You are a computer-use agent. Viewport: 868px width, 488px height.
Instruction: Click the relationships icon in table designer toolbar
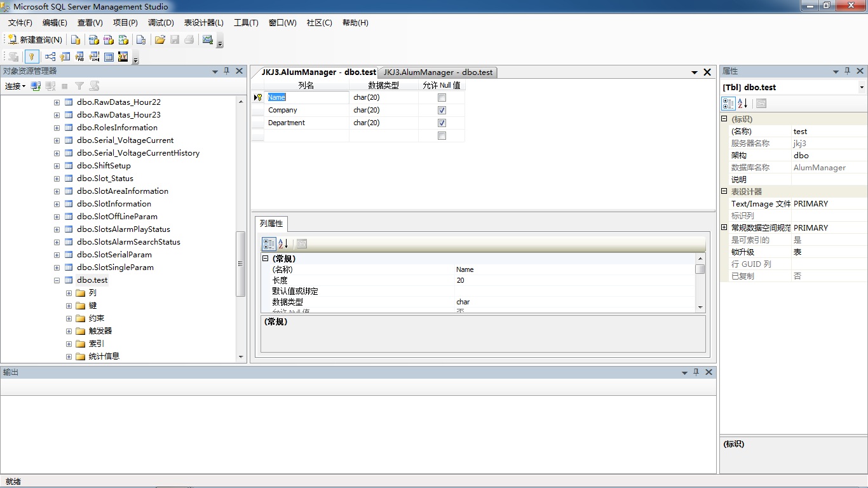point(50,57)
